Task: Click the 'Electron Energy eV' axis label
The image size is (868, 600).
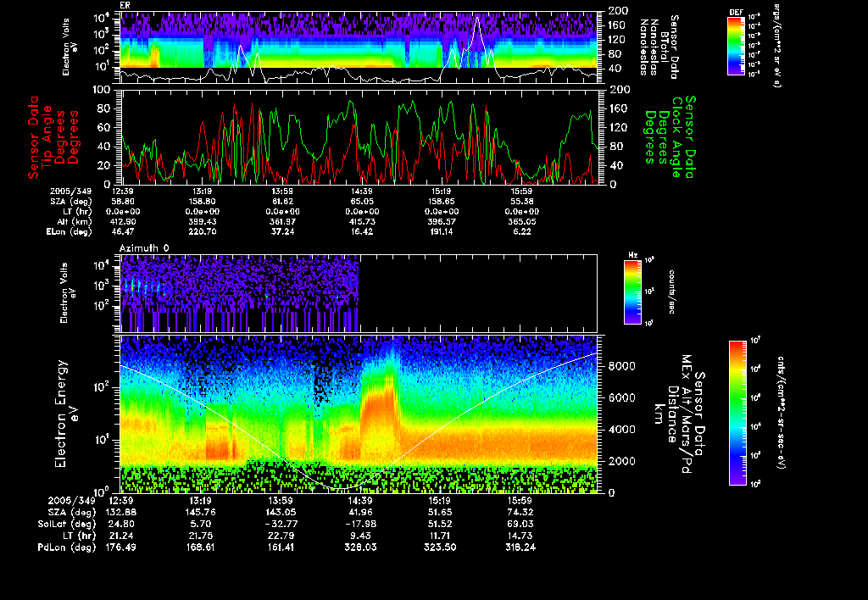Action: [x=64, y=414]
